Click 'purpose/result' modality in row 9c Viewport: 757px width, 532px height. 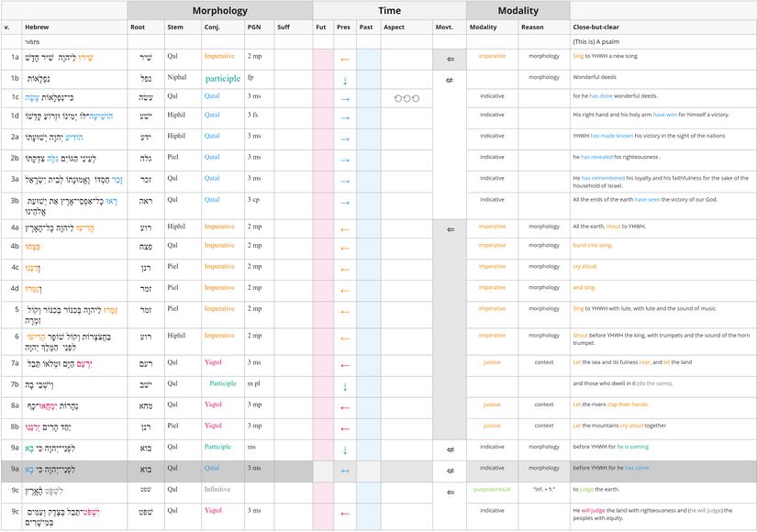click(492, 490)
